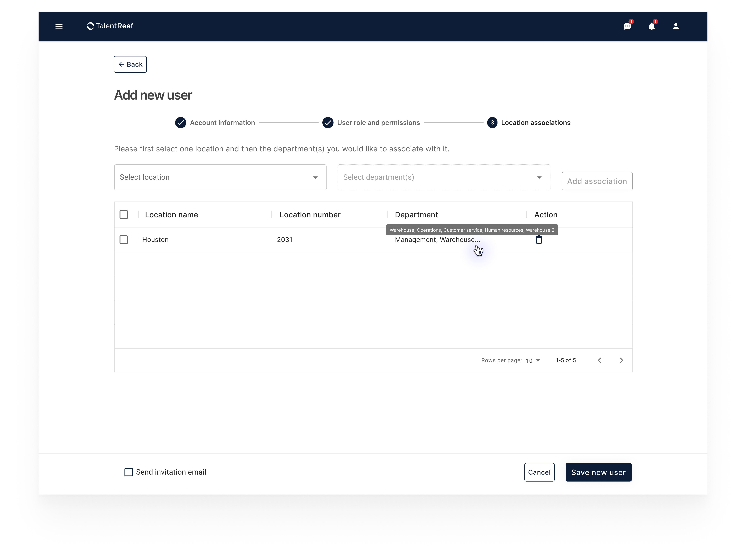Click the Action column header

[546, 215]
